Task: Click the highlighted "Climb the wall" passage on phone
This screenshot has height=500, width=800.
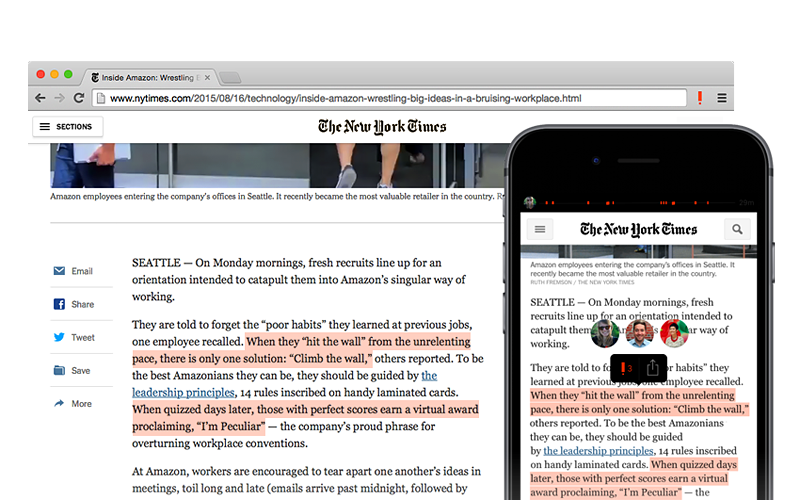Action: click(639, 402)
